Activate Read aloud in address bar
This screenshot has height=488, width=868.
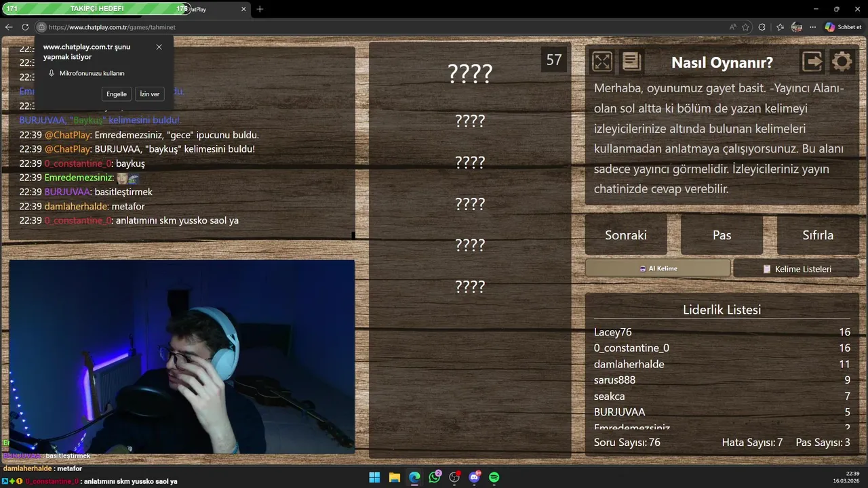(733, 27)
